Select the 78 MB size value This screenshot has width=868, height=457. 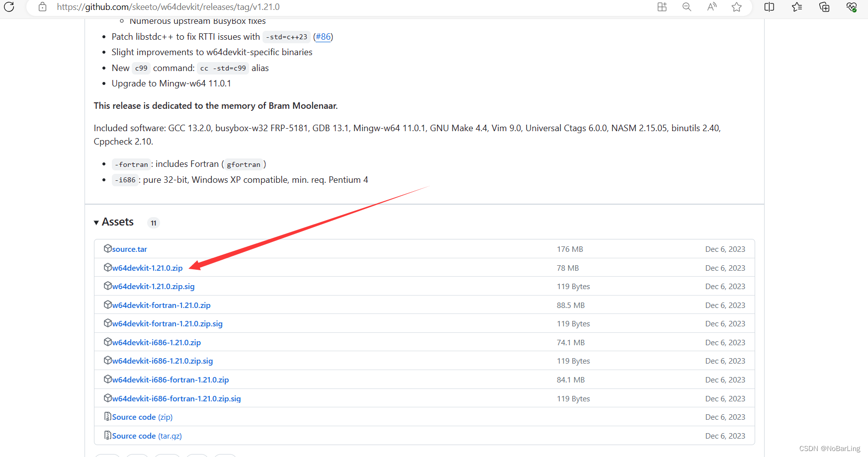568,268
